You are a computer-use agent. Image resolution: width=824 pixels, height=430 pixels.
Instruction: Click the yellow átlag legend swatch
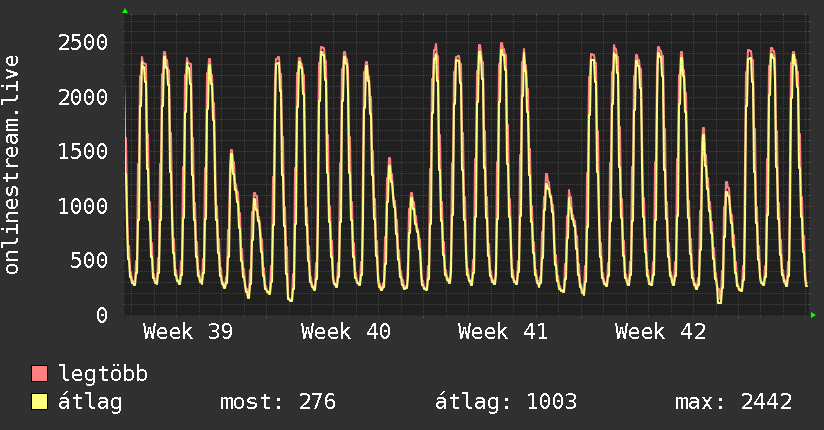(x=39, y=402)
